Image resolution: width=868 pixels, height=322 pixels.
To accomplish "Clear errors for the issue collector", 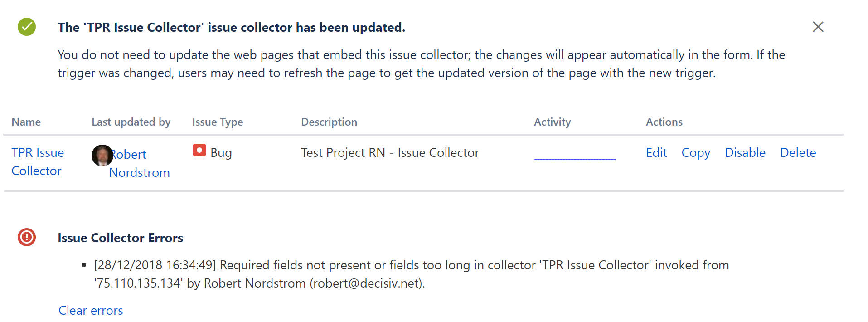I will tap(91, 311).
